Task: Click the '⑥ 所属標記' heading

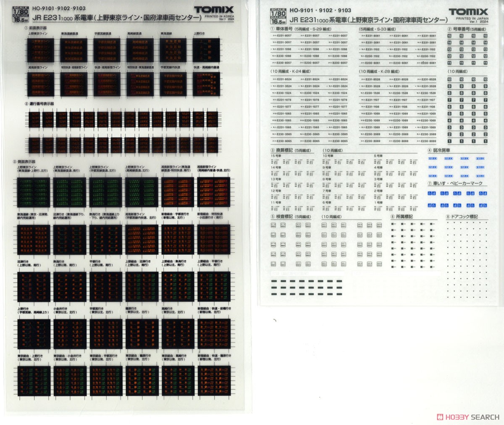Action: tap(402, 216)
